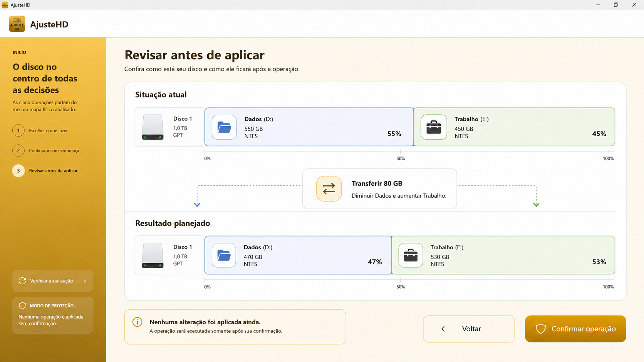This screenshot has width=644, height=362.
Task: Click the back chevron on Voltar button
Action: pyautogui.click(x=443, y=329)
